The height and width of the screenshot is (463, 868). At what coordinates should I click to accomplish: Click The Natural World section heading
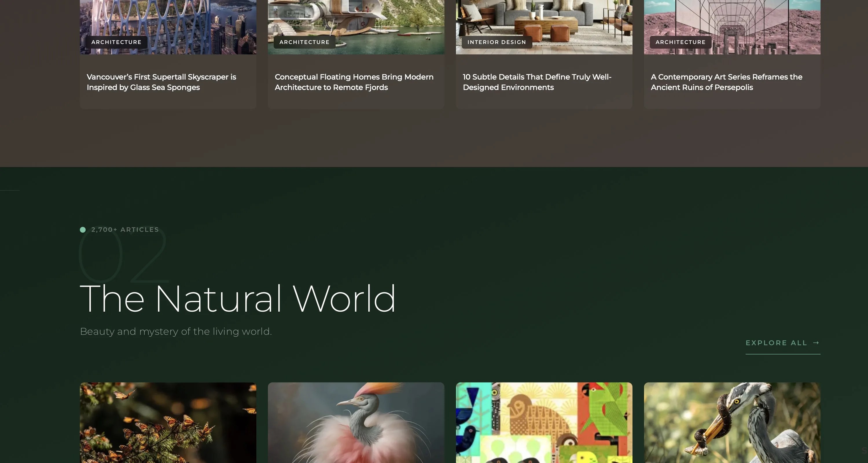coord(238,299)
